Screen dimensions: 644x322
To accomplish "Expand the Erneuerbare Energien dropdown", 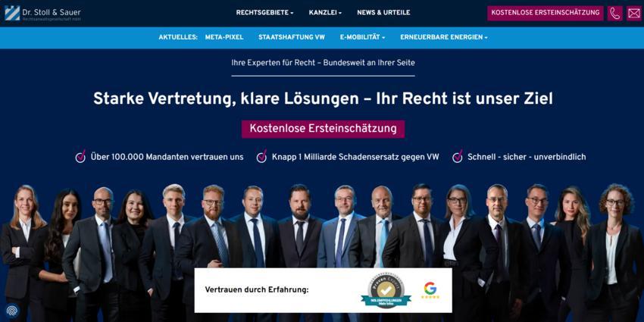I will (x=443, y=37).
